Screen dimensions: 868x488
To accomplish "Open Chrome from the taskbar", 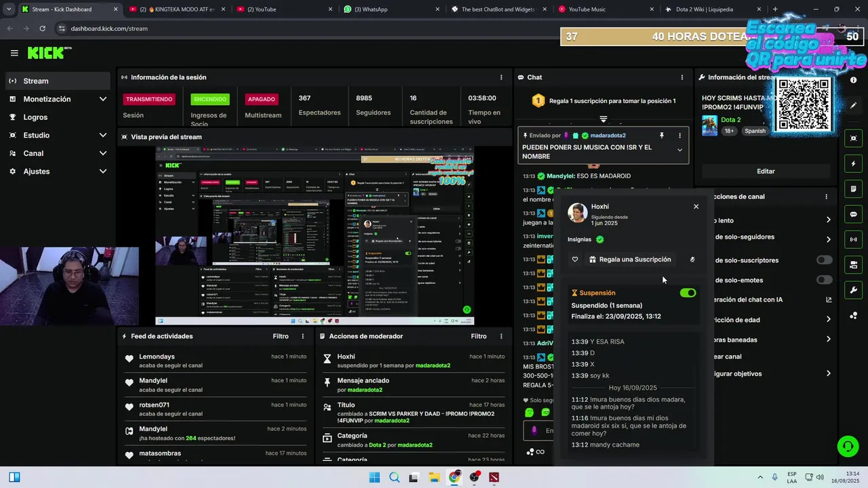I will (x=454, y=477).
